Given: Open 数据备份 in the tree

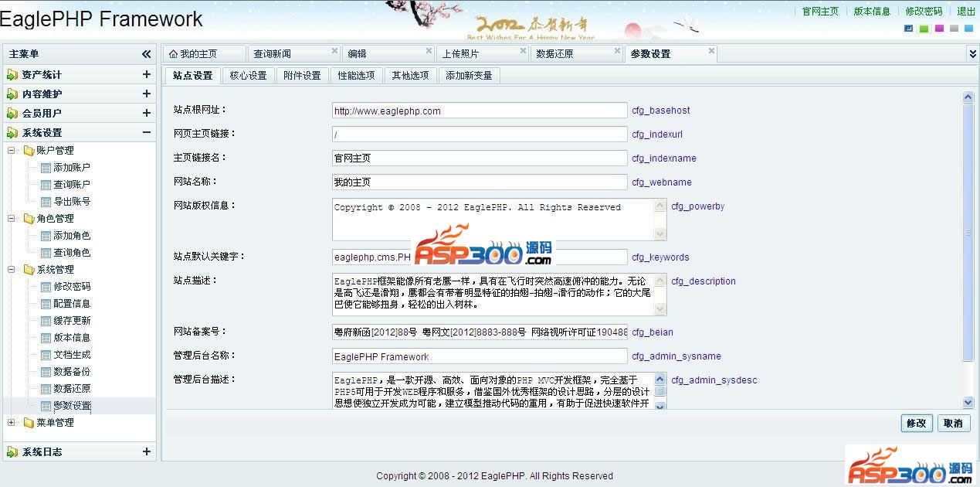Looking at the screenshot, I should pyautogui.click(x=72, y=371).
